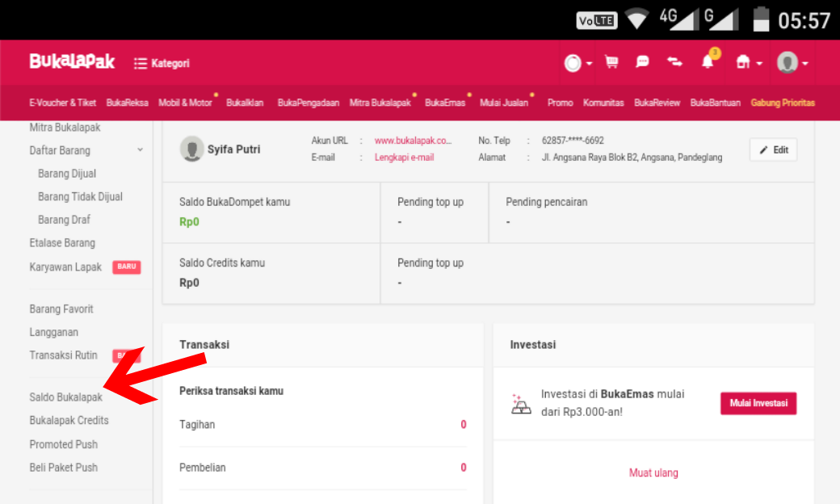Viewport: 840px width, 504px height.
Task: Open the notifications bell icon
Action: click(x=708, y=61)
